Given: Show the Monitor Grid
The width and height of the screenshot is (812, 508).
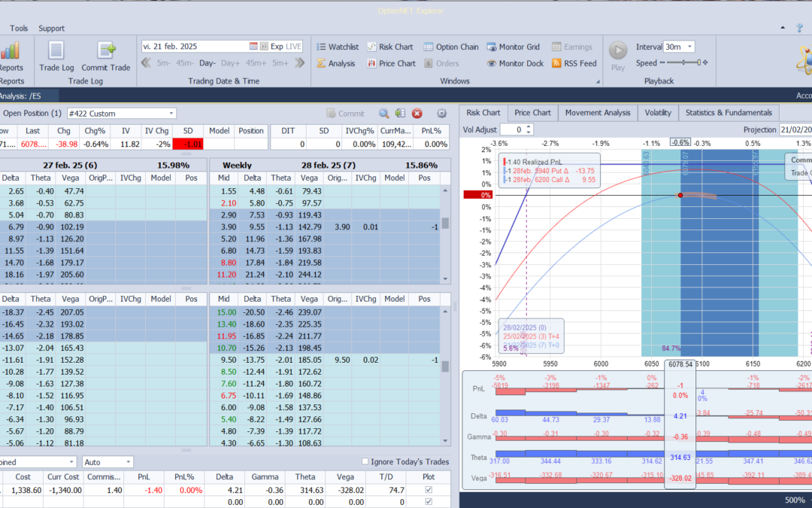Looking at the screenshot, I should click(515, 47).
